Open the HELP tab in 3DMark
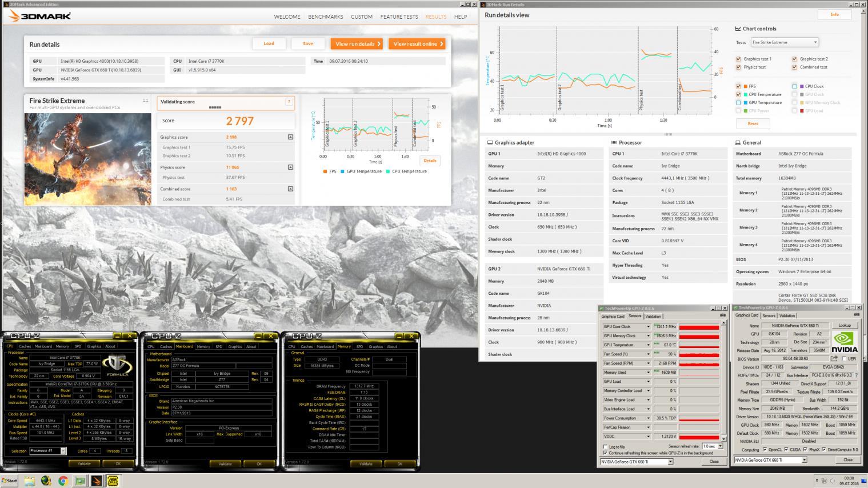868x488 pixels. [461, 17]
